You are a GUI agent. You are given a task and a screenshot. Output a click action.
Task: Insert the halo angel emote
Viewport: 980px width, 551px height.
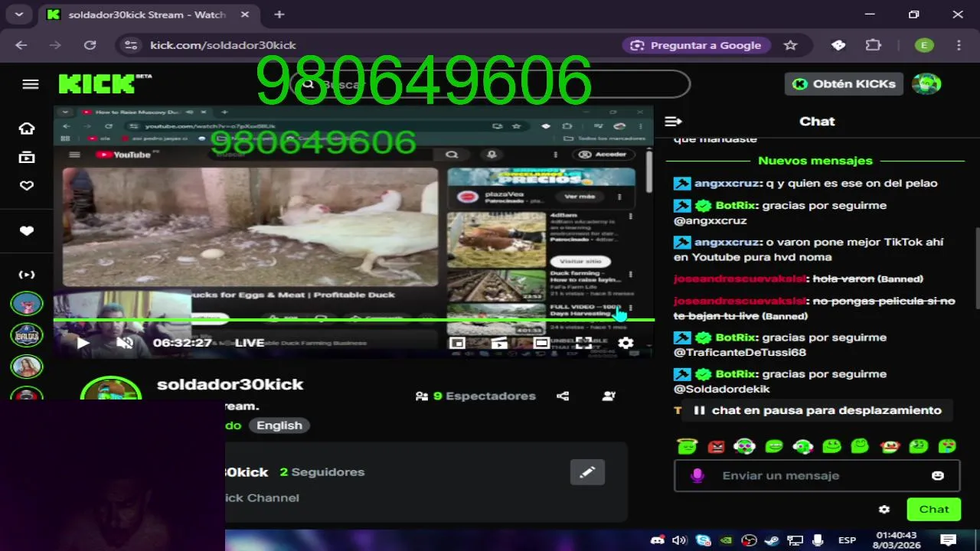tap(688, 445)
